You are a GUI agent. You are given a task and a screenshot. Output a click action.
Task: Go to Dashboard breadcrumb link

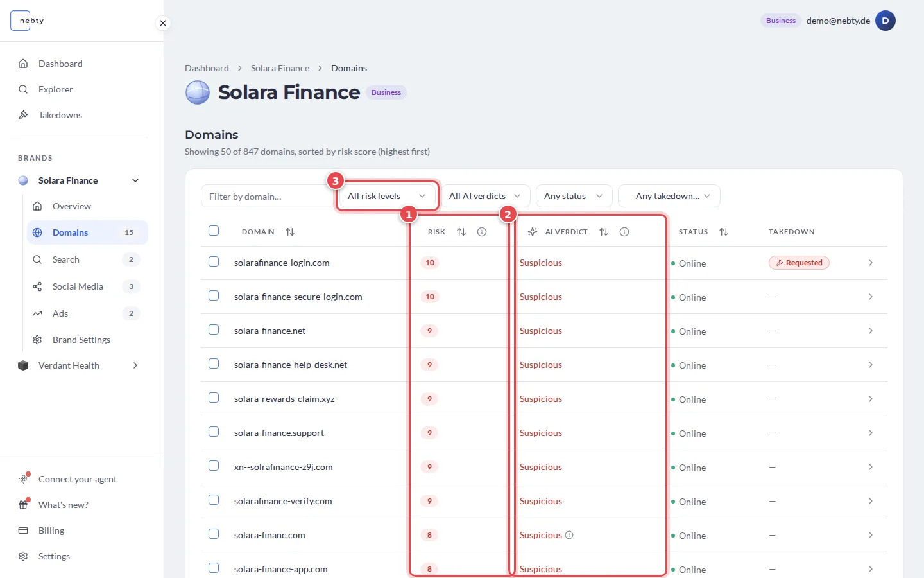click(207, 68)
